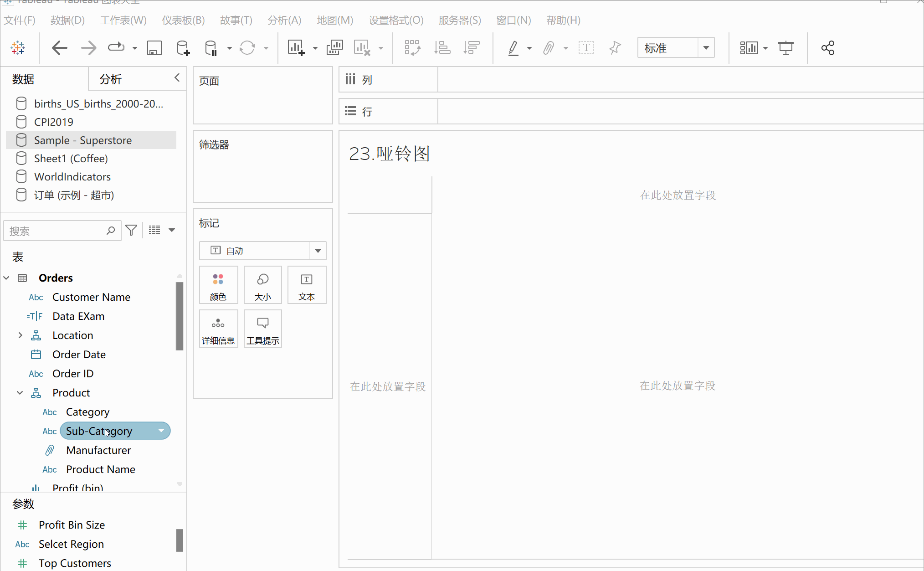The image size is (924, 571).
Task: Click the share workbook icon
Action: (827, 48)
